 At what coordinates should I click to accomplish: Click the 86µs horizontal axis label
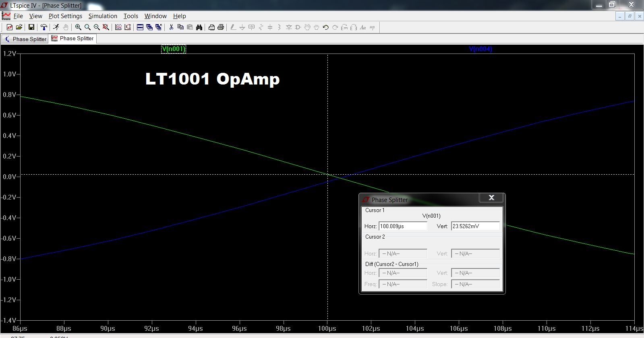point(20,329)
